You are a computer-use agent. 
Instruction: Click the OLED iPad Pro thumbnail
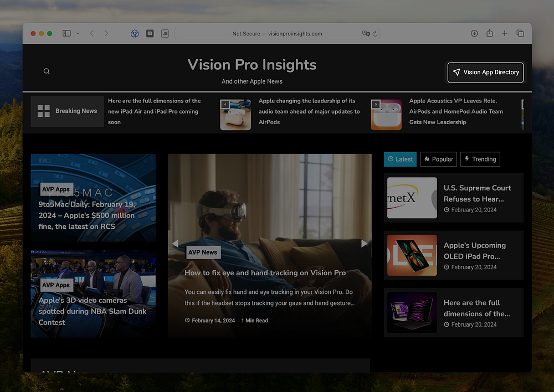tap(412, 255)
